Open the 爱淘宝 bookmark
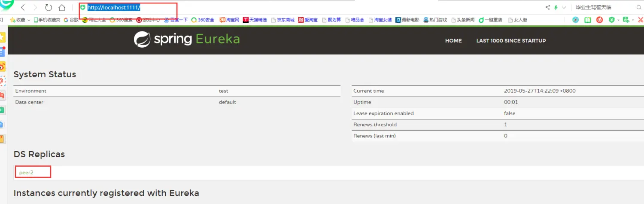 308,20
